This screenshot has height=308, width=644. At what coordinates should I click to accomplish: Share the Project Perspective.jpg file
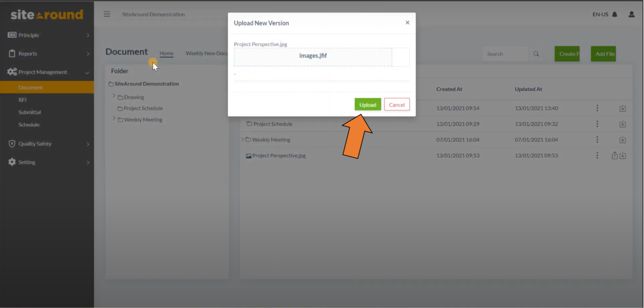point(615,155)
